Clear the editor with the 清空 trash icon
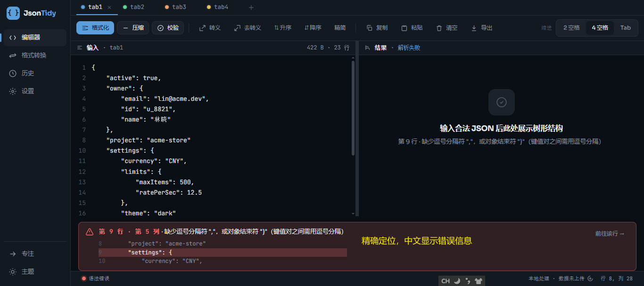Viewport: 644px width, 286px height. [447, 28]
